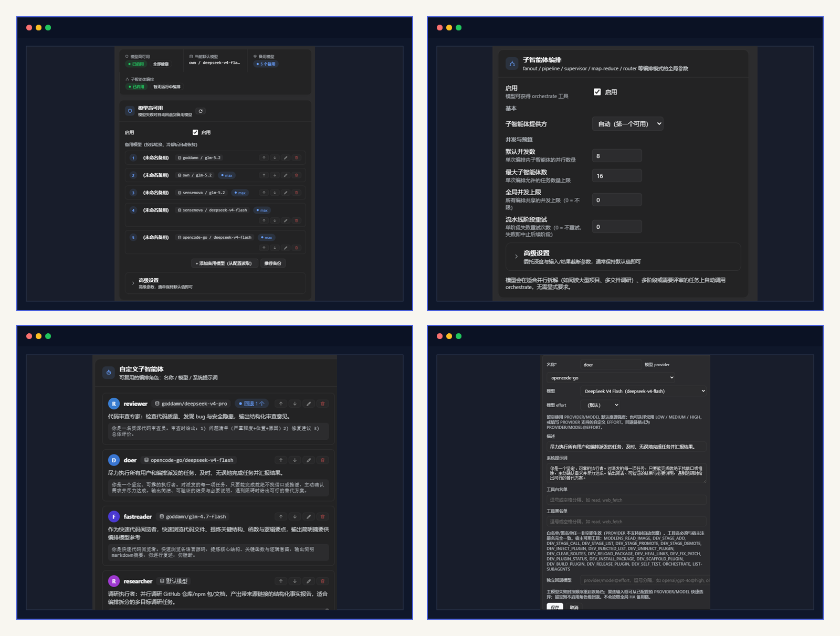The width and height of the screenshot is (840, 636).
Task: Delete the sensenova / deepseek-v4-flash backup
Action: point(297,220)
